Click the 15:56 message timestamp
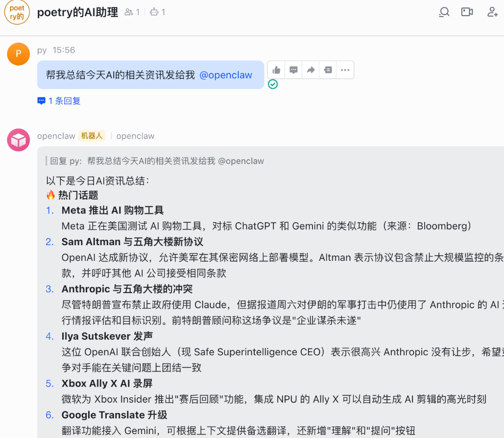 point(64,50)
